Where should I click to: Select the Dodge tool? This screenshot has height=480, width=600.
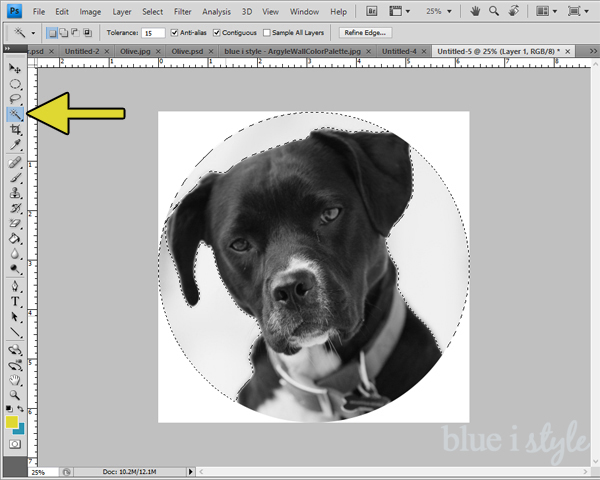point(15,269)
